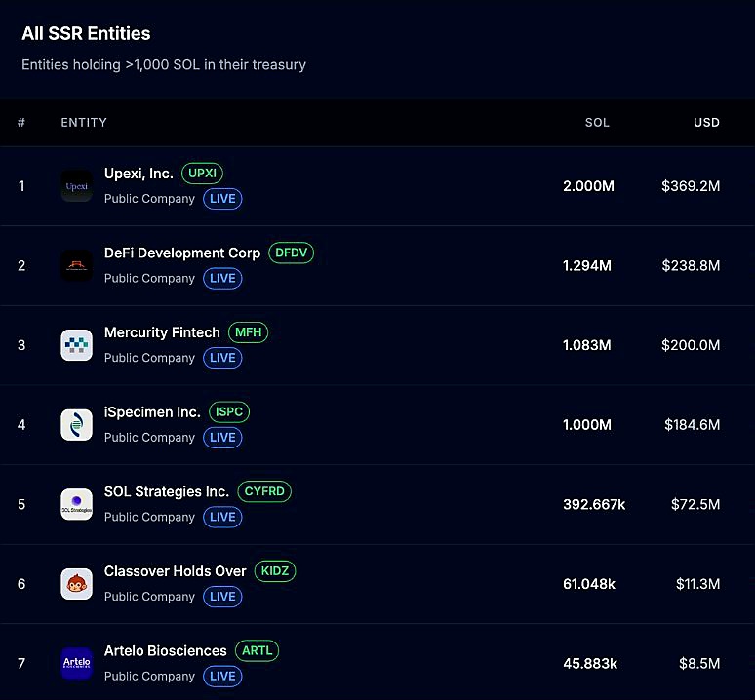Click the 392.667k SOL value
This screenshot has width=755, height=700.
point(594,504)
